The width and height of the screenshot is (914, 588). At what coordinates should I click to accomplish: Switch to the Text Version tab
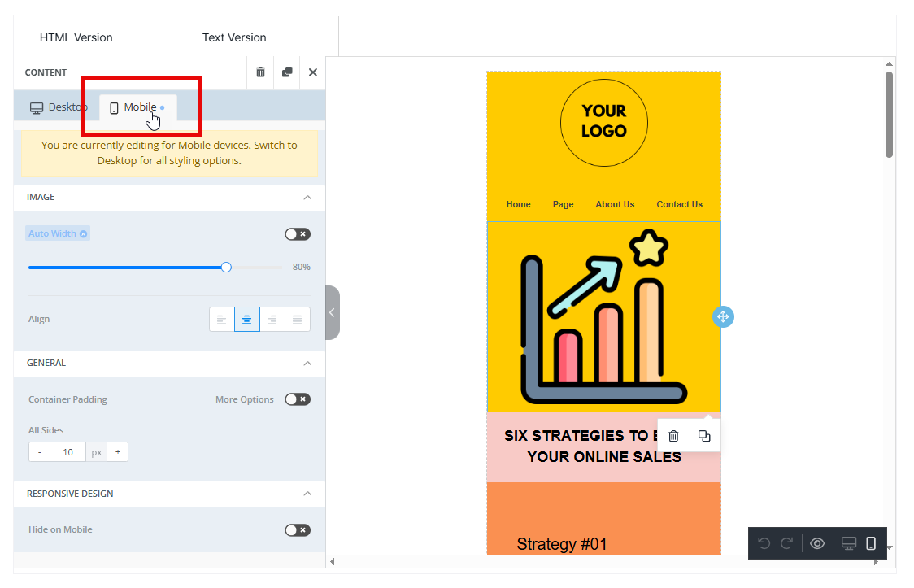234,37
